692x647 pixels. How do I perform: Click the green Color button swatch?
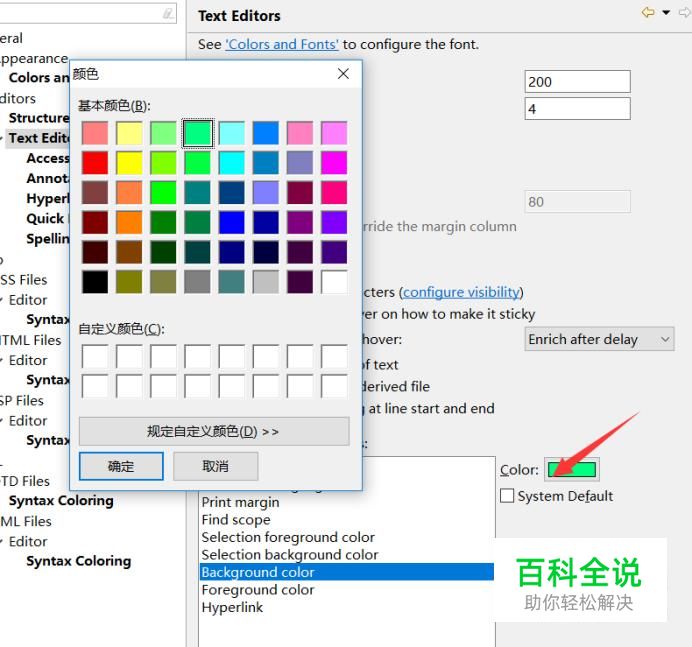coord(572,469)
